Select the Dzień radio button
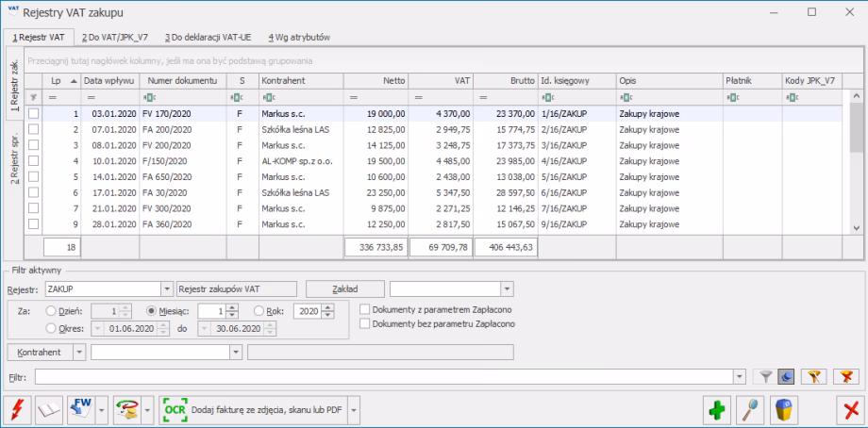 pos(51,309)
